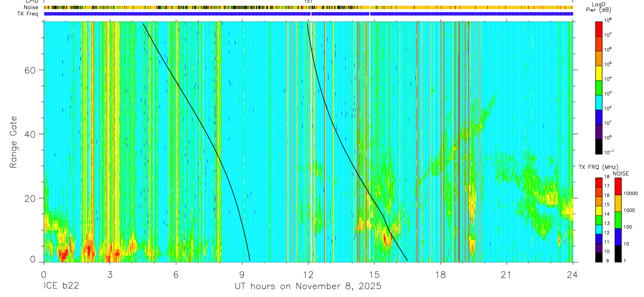Pick the blue segment of the Lag0 power colorbar
The image size is (644, 297).
click(x=599, y=117)
